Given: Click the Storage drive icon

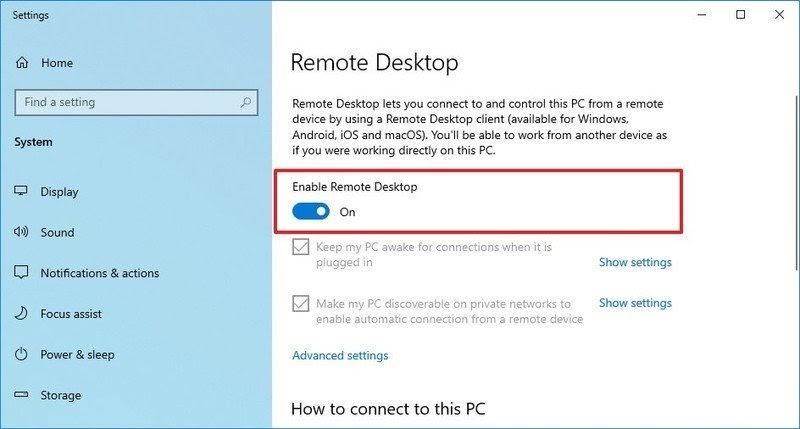Looking at the screenshot, I should click(21, 395).
